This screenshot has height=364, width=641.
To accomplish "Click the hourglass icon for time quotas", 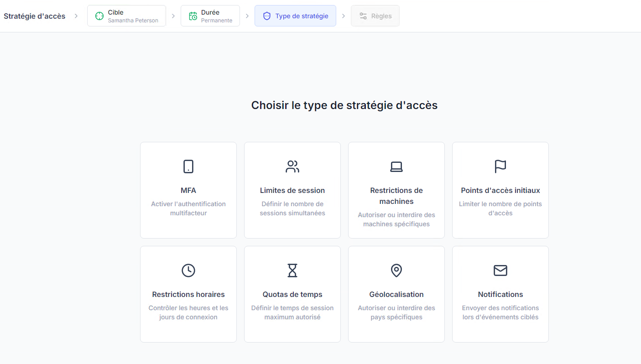I will point(292,270).
